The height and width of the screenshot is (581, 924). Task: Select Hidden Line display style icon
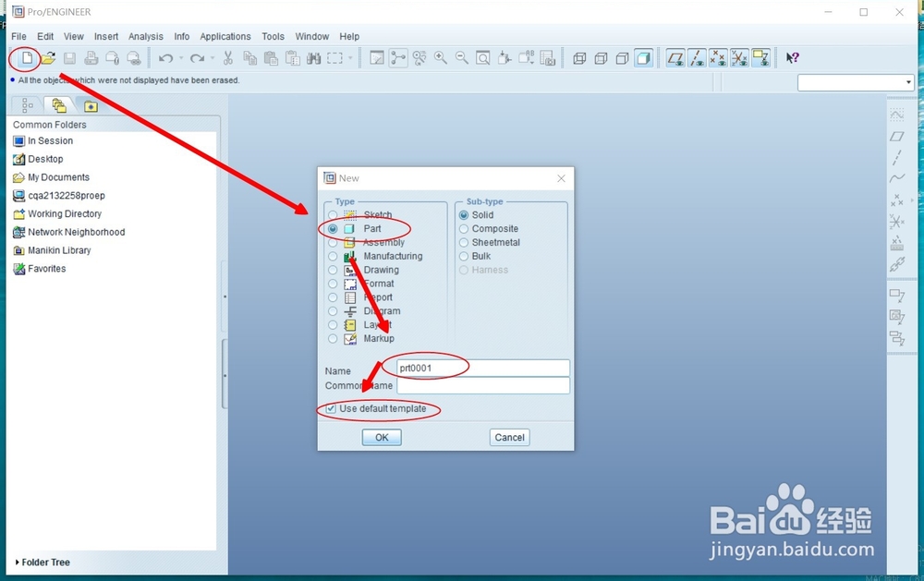click(x=601, y=58)
